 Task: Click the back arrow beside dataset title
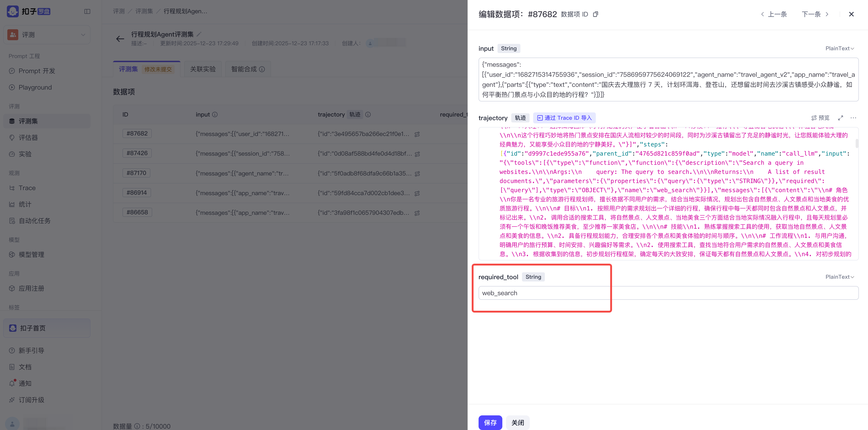[x=120, y=39]
